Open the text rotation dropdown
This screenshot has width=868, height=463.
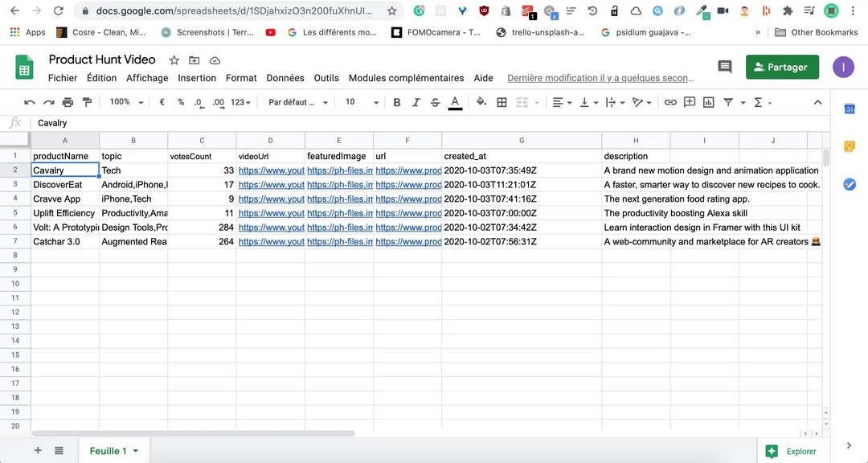tap(642, 102)
